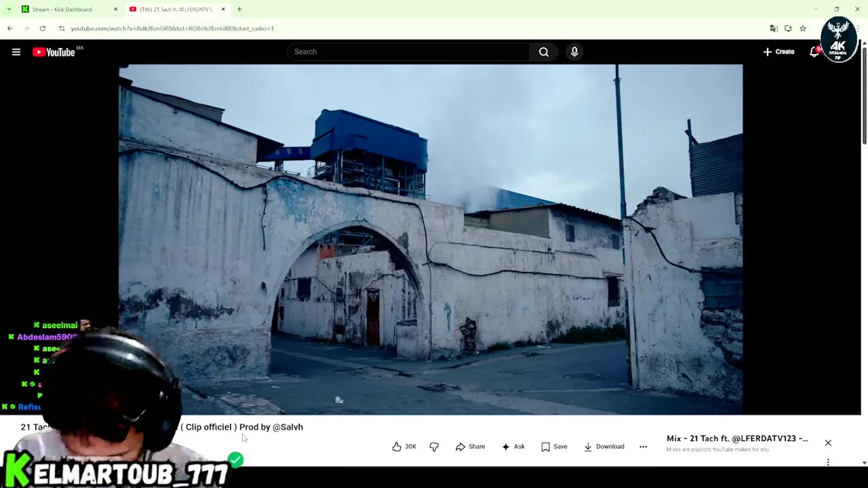Click the Ask sparkle button

pyautogui.click(x=513, y=447)
